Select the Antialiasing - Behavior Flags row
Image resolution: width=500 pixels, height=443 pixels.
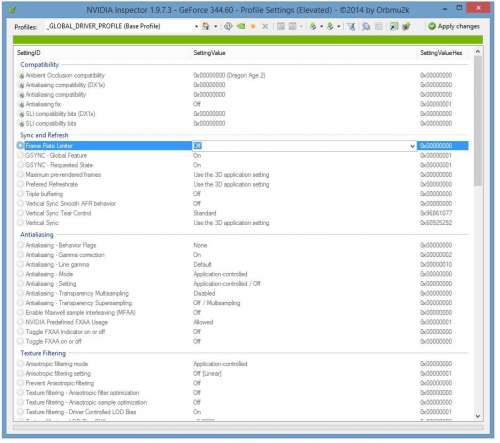click(243, 245)
